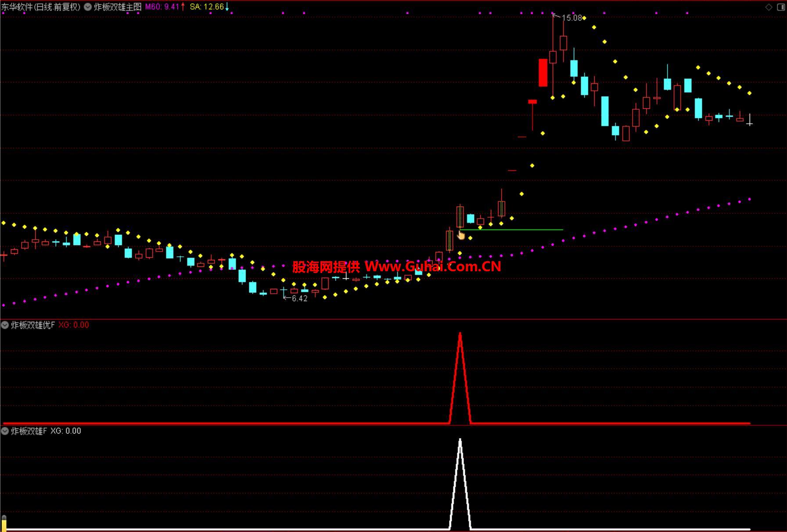The height and width of the screenshot is (532, 787).
Task: Click the solid red candle below the 15.08 peak
Action: coord(543,72)
